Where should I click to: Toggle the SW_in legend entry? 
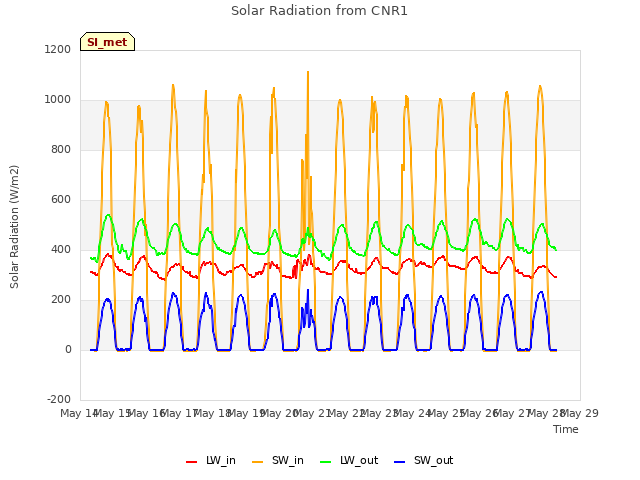click(278, 461)
